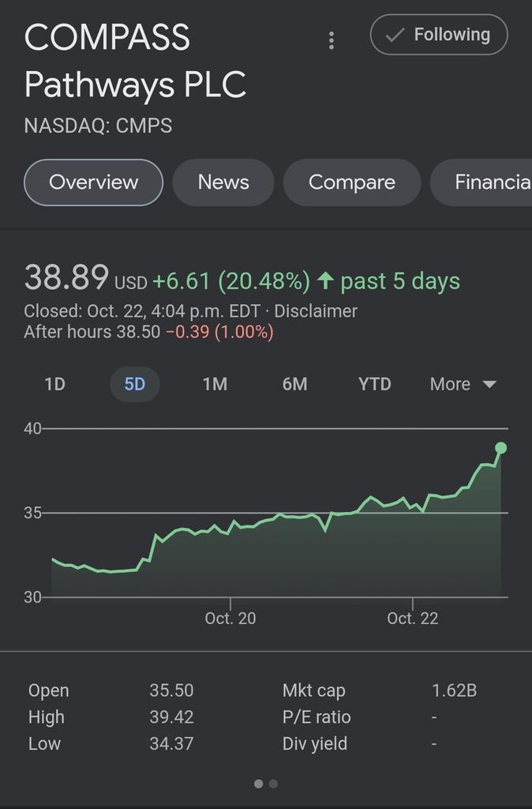Click the After hours 38.50 text
The height and width of the screenshot is (809, 532).
pyautogui.click(x=92, y=331)
